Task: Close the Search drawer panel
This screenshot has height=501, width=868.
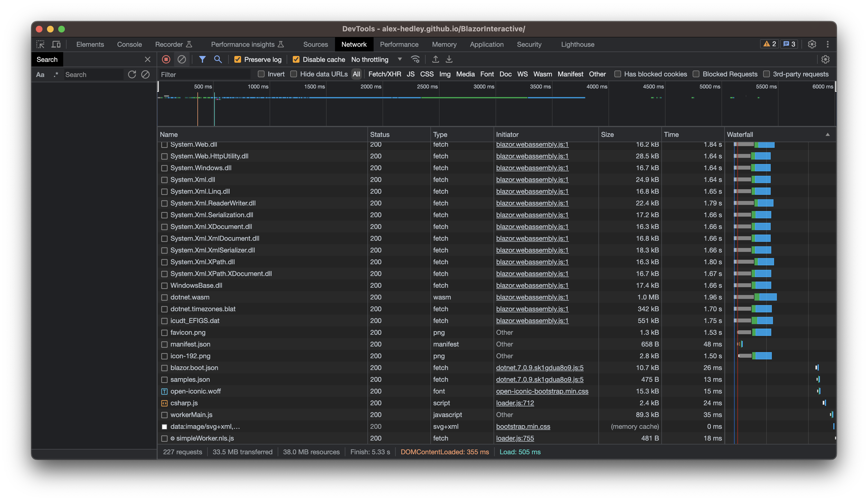Action: 147,59
